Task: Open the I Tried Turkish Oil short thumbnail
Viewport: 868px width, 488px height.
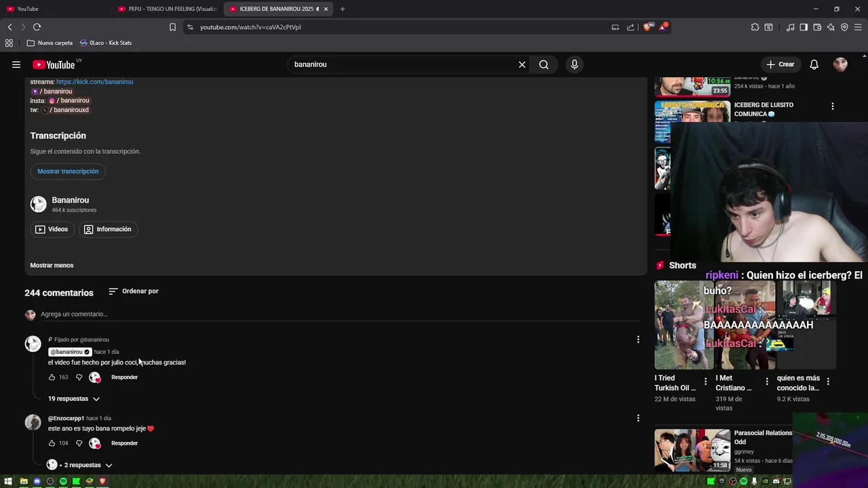Action: (x=684, y=325)
